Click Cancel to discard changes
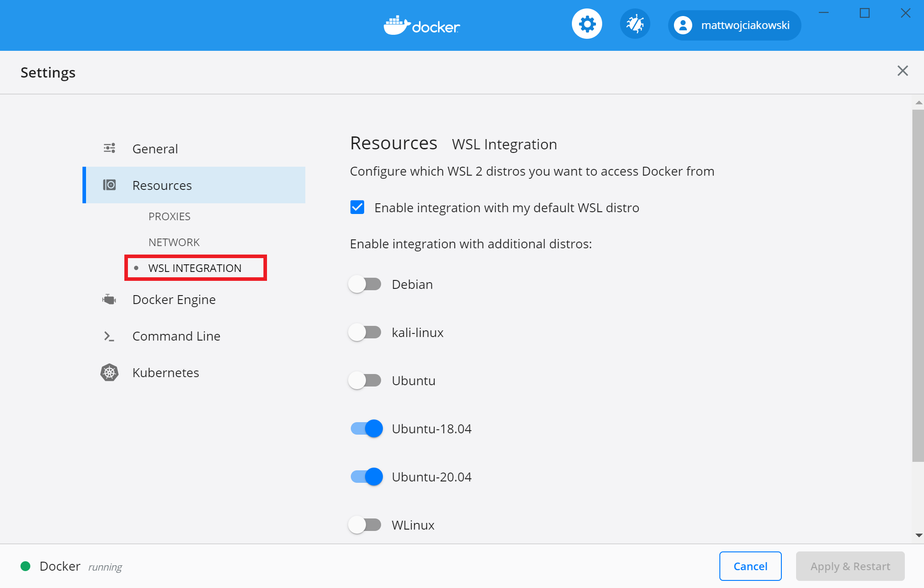The width and height of the screenshot is (924, 588). click(750, 566)
